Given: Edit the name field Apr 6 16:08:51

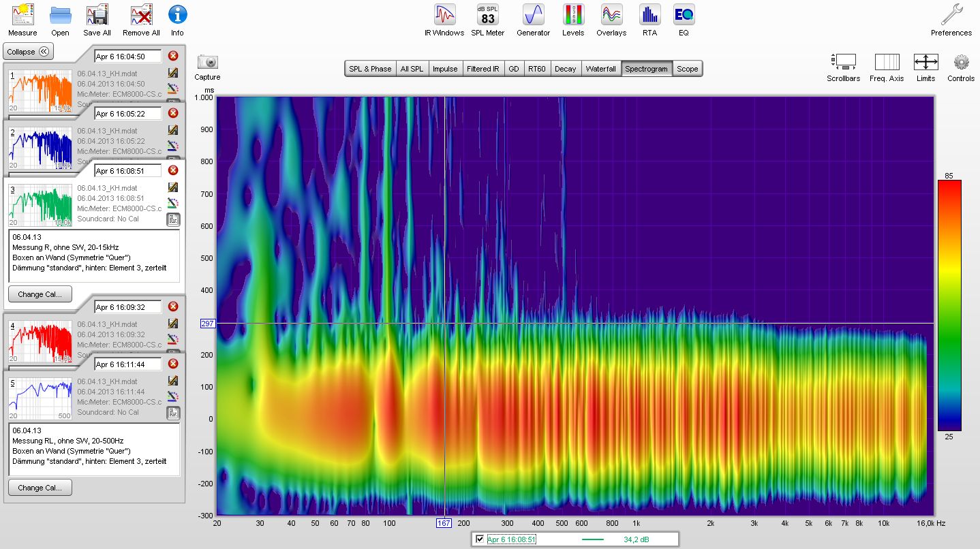Looking at the screenshot, I should [x=128, y=170].
